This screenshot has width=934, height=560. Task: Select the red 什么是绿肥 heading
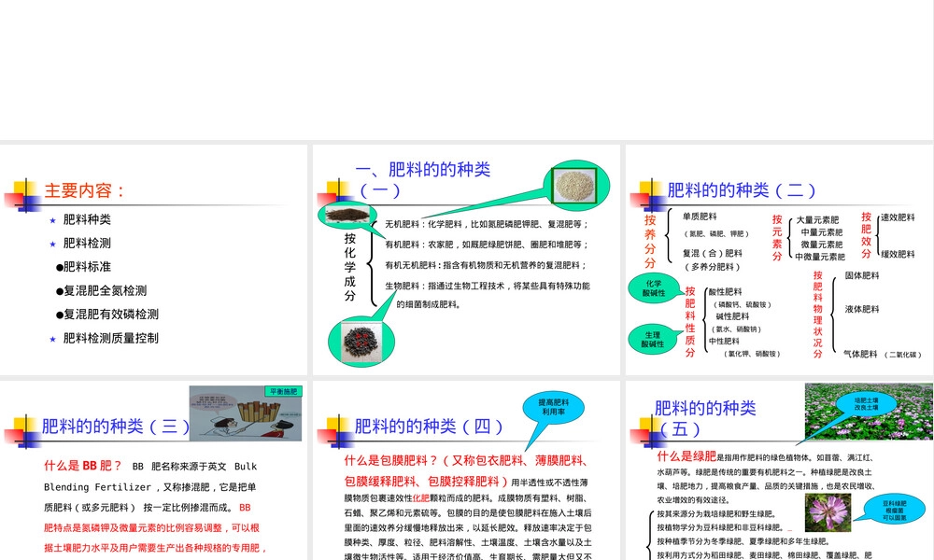pyautogui.click(x=686, y=456)
